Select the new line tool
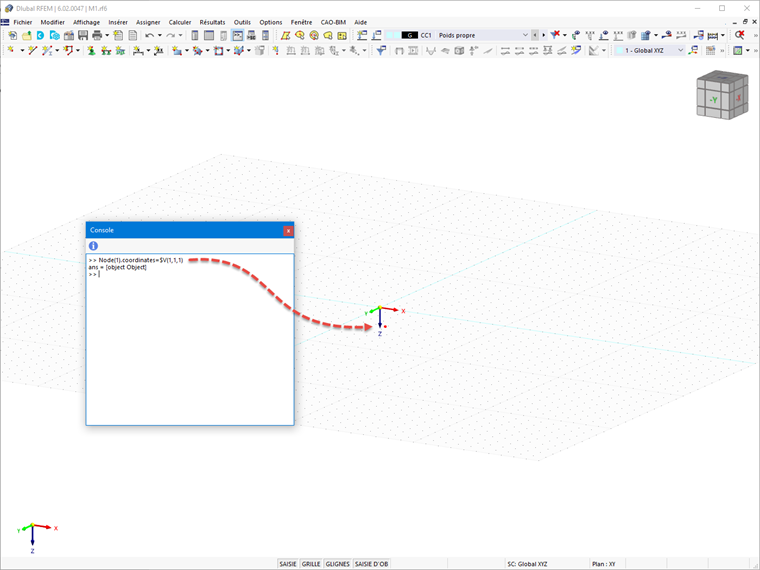This screenshot has width=760, height=570. pyautogui.click(x=32, y=50)
